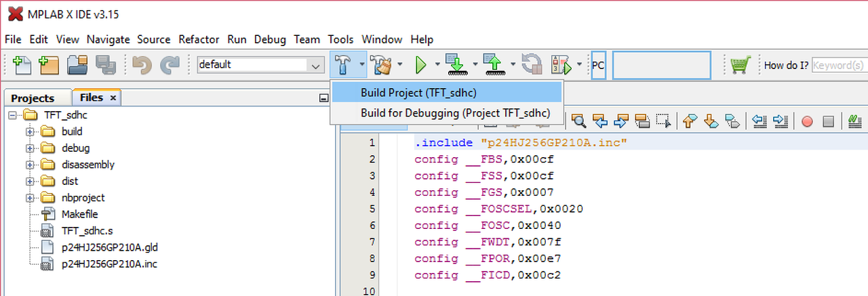Open the Debug menu
This screenshot has width=868, height=296.
[270, 39]
